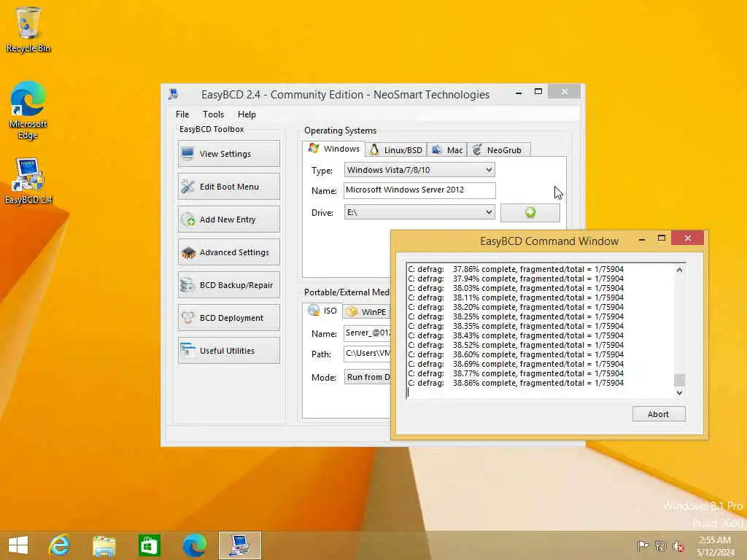This screenshot has height=560, width=747.
Task: Open File Explorer from the taskbar
Action: point(104,545)
